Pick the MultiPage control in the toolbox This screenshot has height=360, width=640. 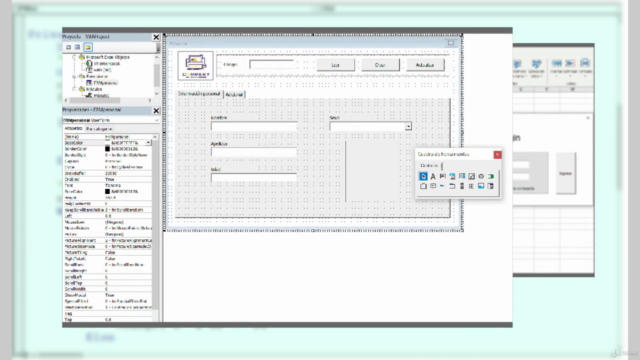coord(452,186)
